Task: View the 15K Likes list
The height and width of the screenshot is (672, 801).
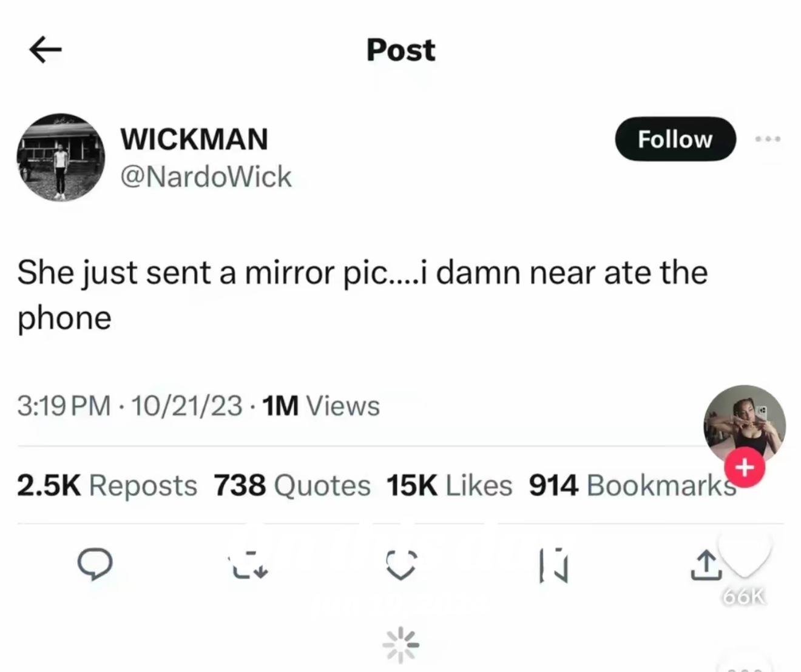Action: point(449,485)
